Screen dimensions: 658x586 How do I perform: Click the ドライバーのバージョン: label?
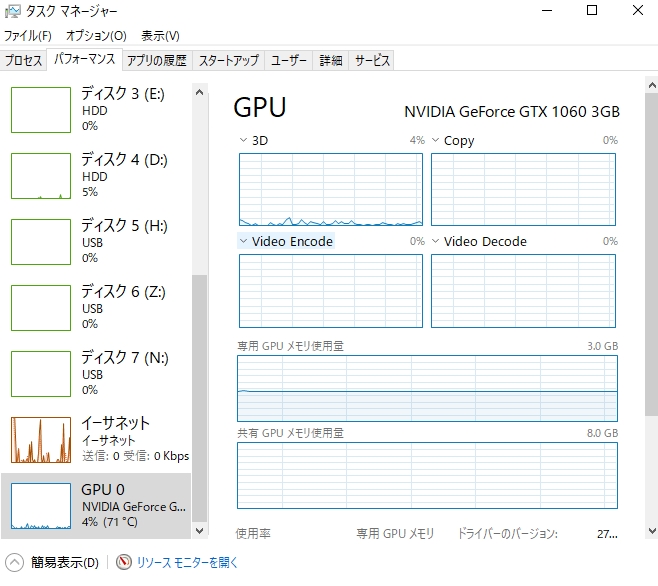tap(507, 534)
